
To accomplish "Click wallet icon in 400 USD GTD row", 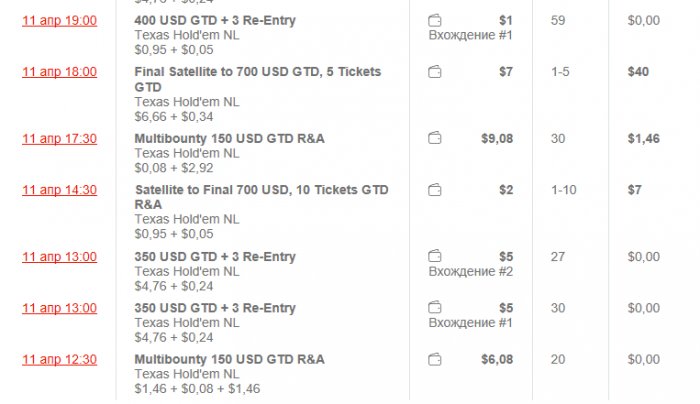I will coord(435,21).
